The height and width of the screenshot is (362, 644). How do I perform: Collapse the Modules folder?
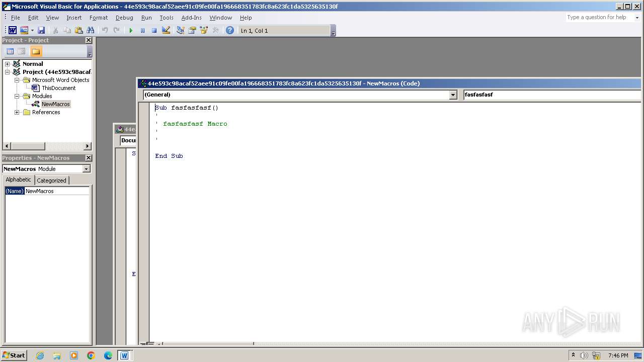(x=17, y=96)
